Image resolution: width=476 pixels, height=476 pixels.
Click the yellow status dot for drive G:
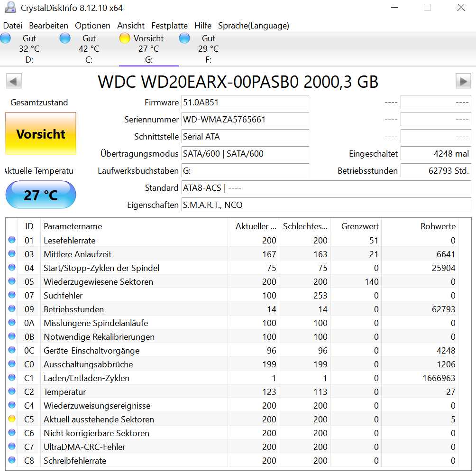point(124,38)
